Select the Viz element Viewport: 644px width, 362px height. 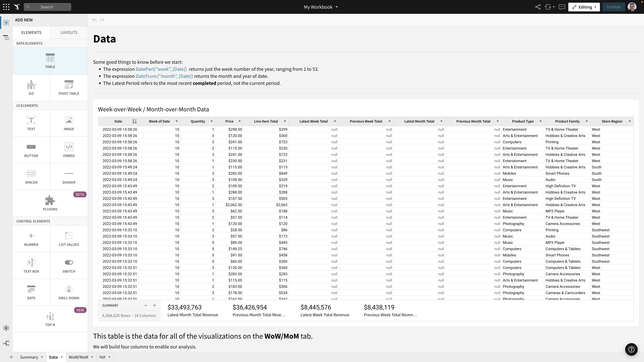pyautogui.click(x=31, y=87)
